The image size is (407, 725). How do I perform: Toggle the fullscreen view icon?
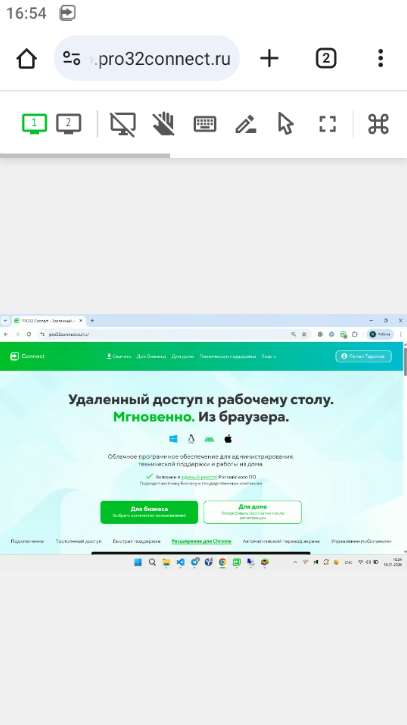(x=327, y=124)
